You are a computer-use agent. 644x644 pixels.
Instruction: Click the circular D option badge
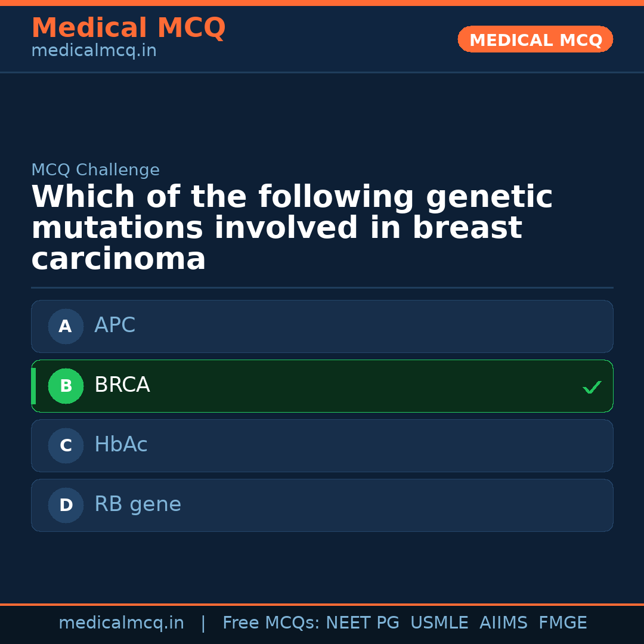click(x=66, y=505)
